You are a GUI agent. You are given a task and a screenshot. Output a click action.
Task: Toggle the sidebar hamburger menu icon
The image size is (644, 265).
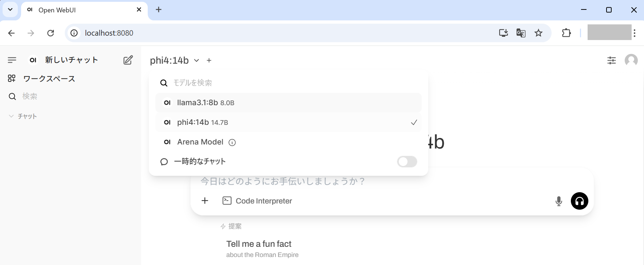[12, 60]
